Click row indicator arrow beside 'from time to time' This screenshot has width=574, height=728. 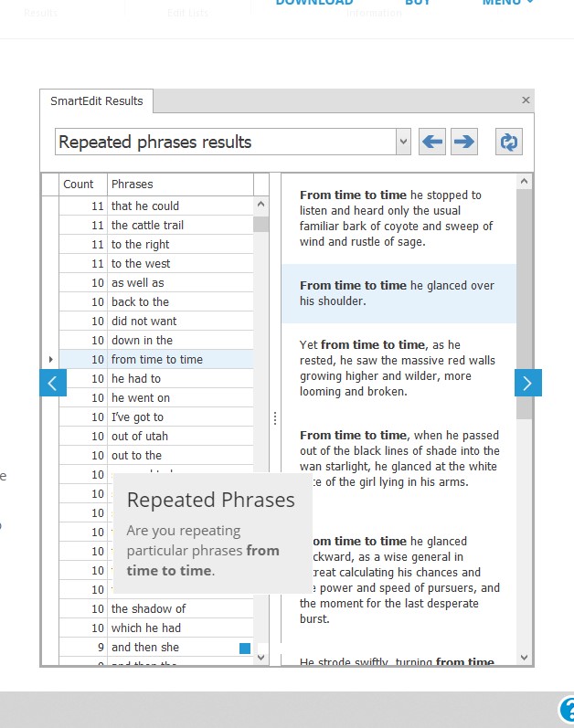(50, 359)
